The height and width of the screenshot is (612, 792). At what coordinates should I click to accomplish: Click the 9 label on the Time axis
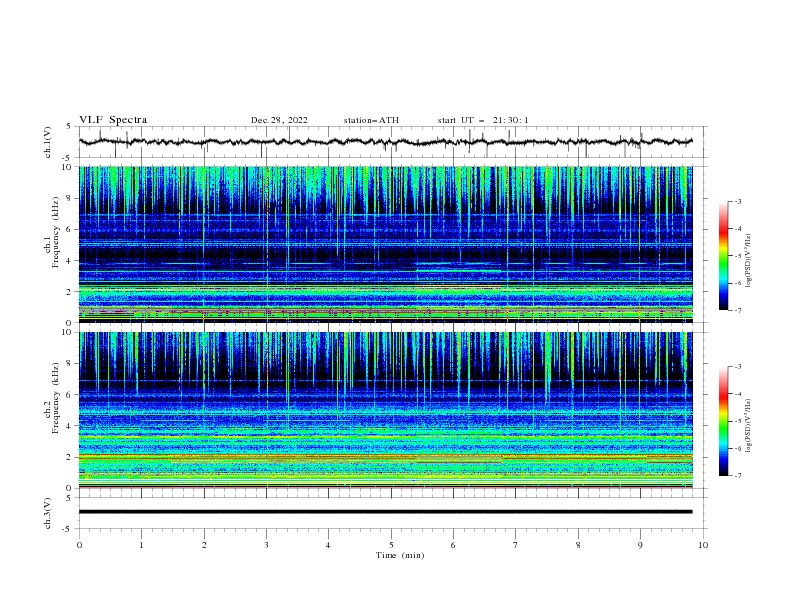tap(640, 545)
